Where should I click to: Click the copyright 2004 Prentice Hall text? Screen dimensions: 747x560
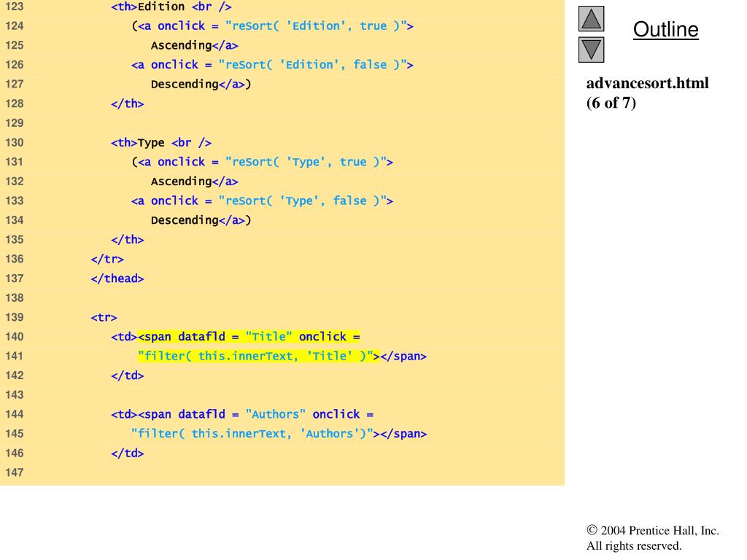653,531
